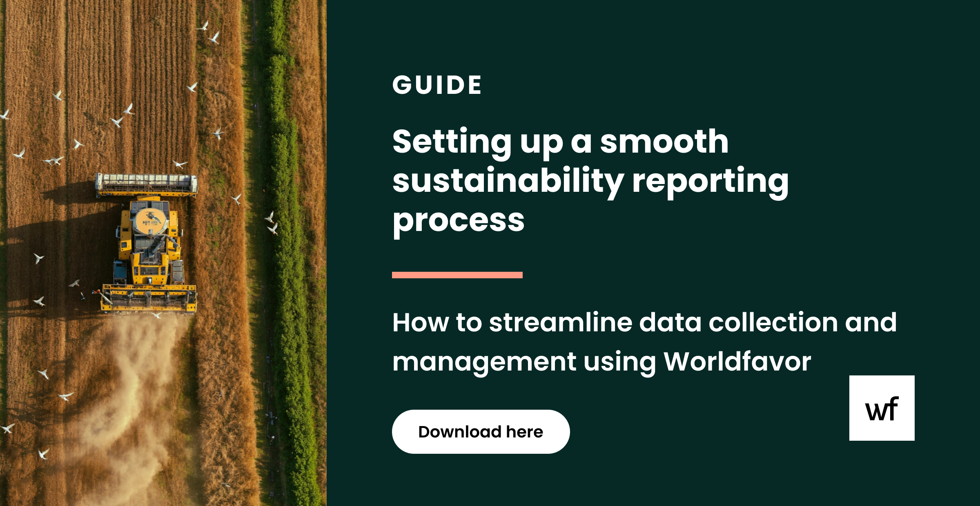
Task: Click the headline word 'Setting'
Action: (x=452, y=142)
